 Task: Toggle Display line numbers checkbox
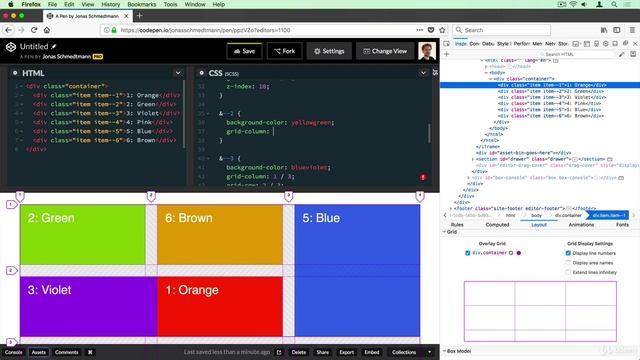tap(568, 253)
